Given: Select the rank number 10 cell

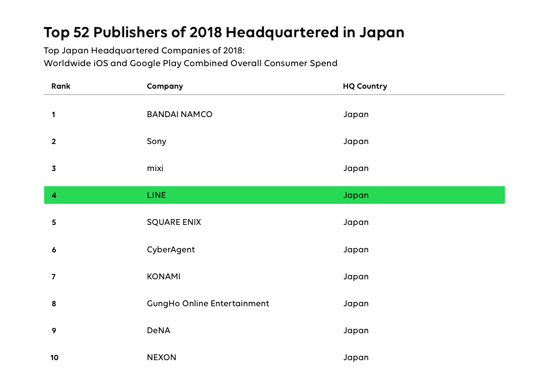Looking at the screenshot, I should [x=54, y=358].
